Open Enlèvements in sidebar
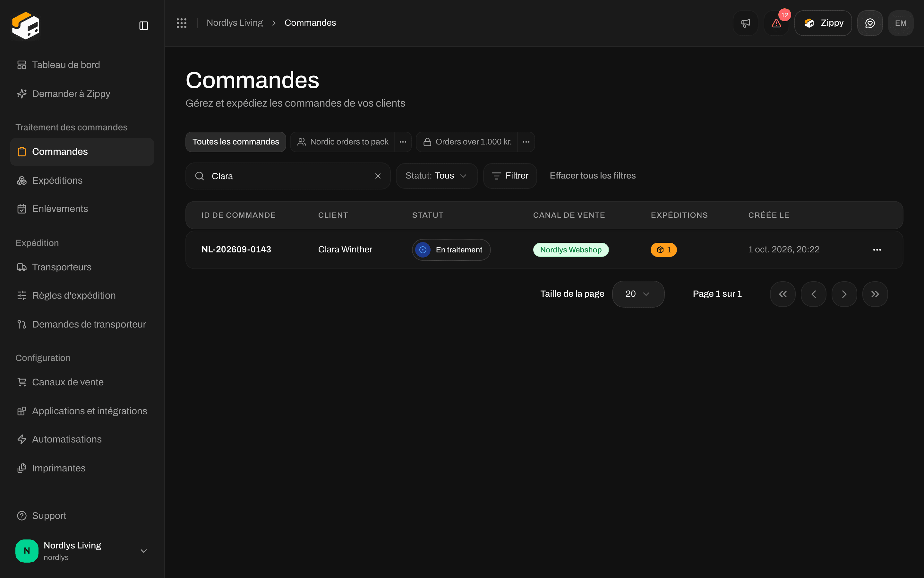This screenshot has height=578, width=924. click(x=82, y=209)
